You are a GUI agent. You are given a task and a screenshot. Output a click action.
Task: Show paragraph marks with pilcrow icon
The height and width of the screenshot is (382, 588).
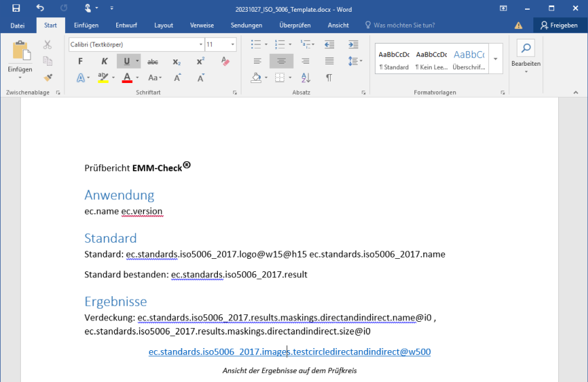(x=329, y=78)
